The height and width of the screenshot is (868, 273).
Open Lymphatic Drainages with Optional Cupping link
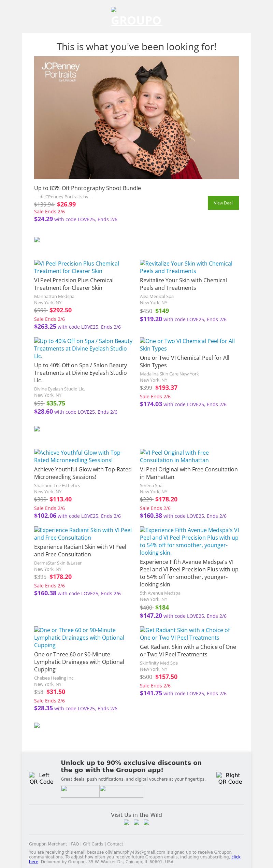click(79, 637)
